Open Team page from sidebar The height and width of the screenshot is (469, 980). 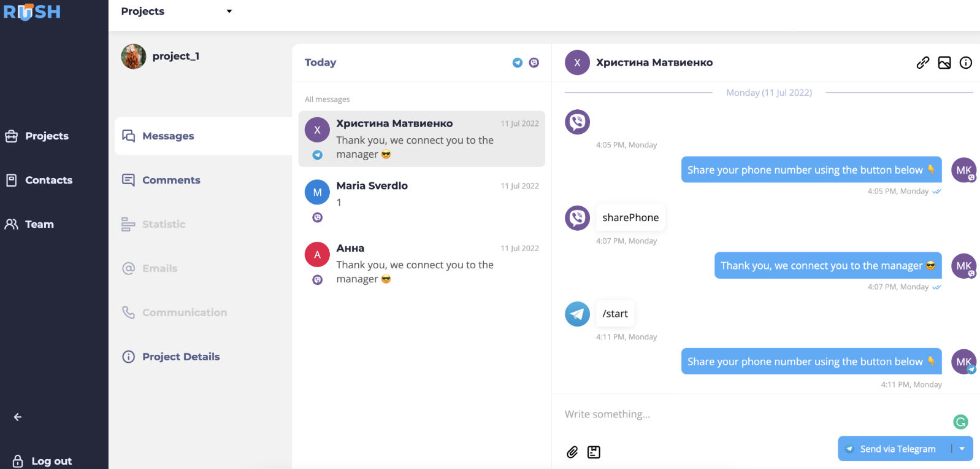(x=39, y=225)
